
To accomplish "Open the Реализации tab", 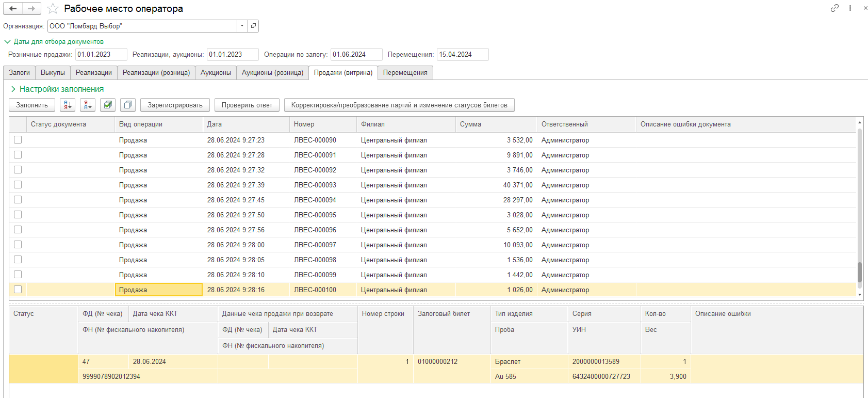I will [x=94, y=73].
